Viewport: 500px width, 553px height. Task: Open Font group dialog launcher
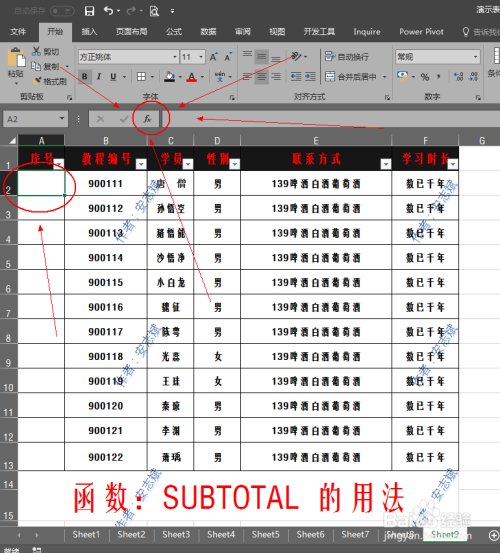[x=232, y=98]
